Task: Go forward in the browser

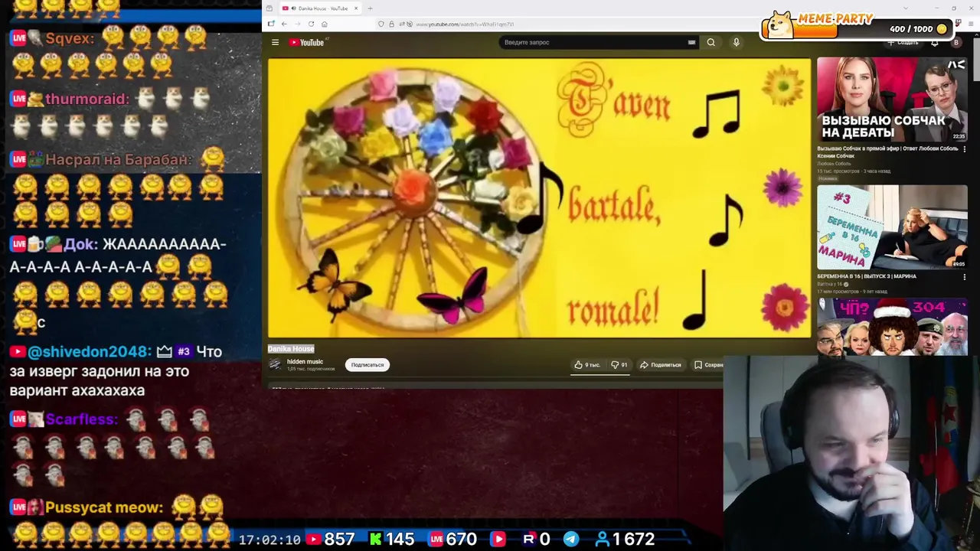Action: [x=297, y=24]
